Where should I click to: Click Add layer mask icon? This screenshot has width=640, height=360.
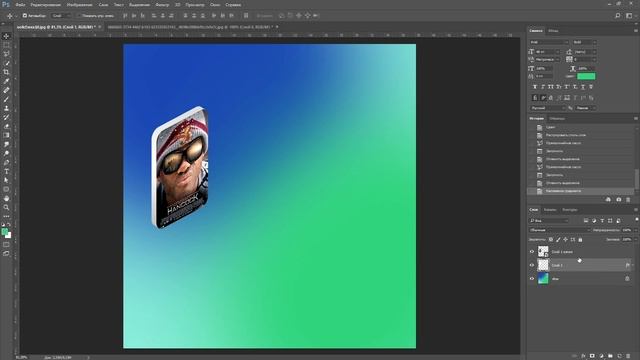pyautogui.click(x=592, y=356)
